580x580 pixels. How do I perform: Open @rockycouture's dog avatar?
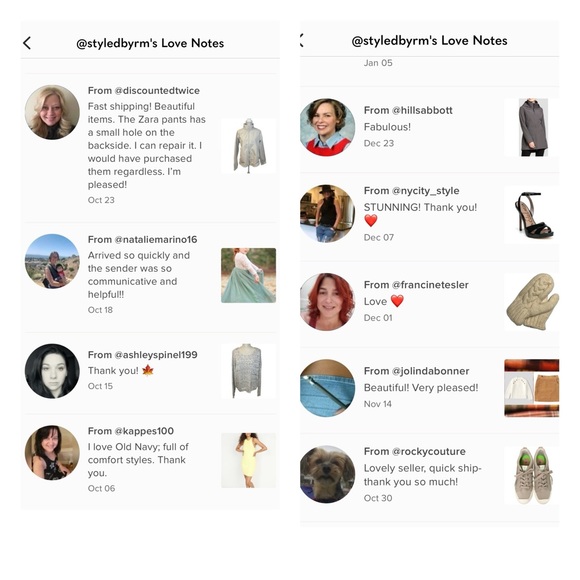click(x=327, y=474)
